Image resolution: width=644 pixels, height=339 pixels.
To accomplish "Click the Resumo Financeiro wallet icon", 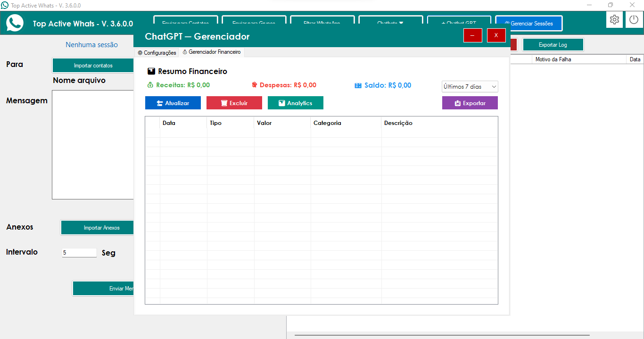I will [151, 72].
